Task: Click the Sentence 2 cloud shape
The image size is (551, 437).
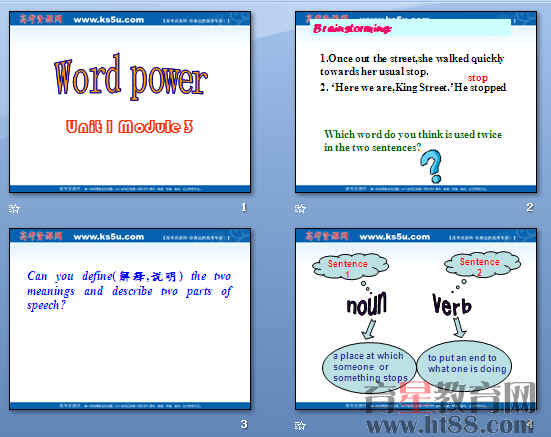Action: [x=482, y=264]
